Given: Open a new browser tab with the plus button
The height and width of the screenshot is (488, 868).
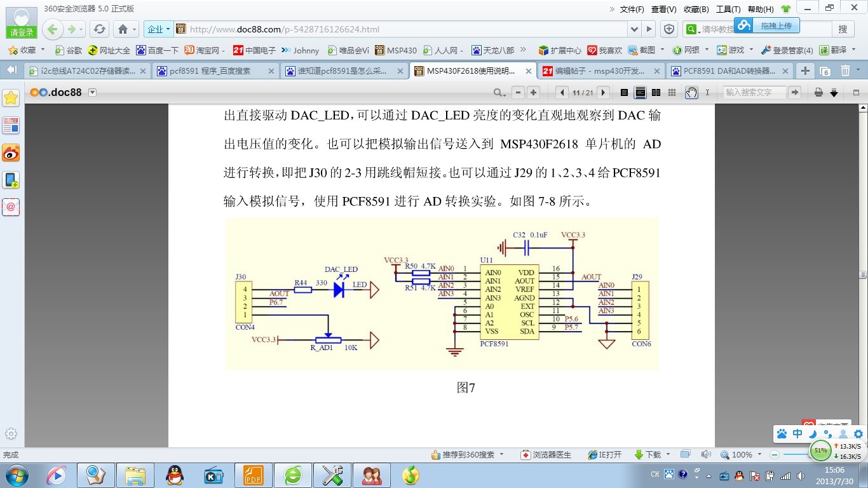Looking at the screenshot, I should coord(805,71).
